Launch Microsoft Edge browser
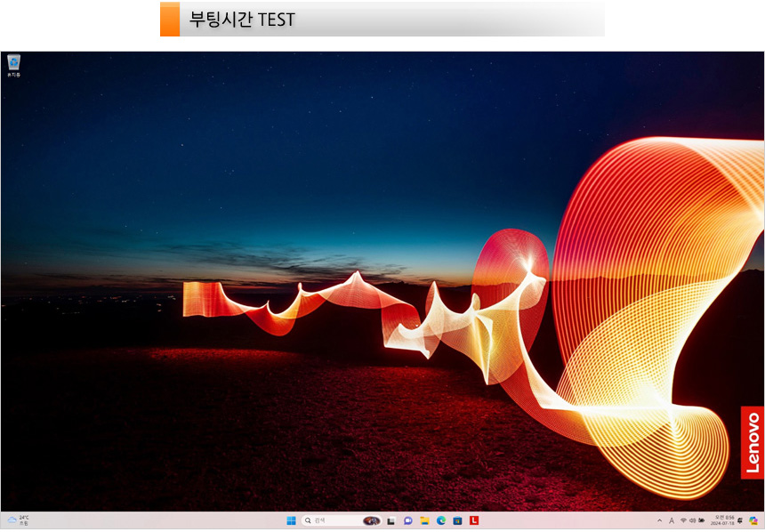Screen dimensions: 765x532 pyautogui.click(x=441, y=520)
